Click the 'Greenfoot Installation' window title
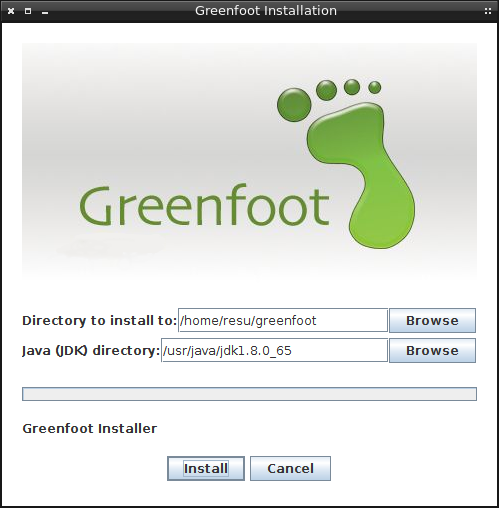 coord(266,11)
